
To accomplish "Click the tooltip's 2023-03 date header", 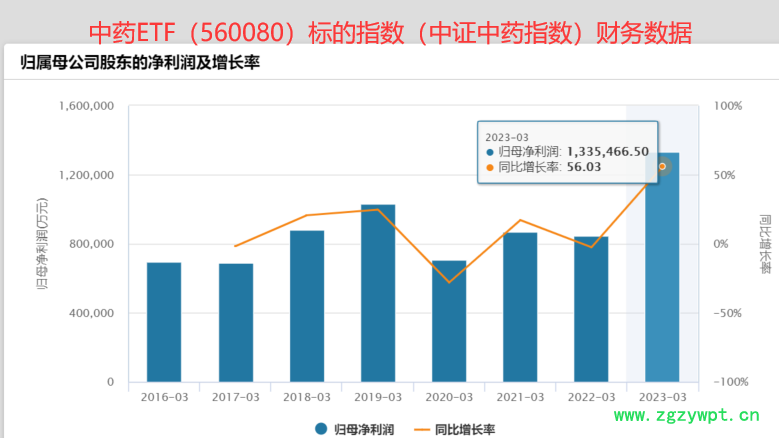I will click(507, 135).
